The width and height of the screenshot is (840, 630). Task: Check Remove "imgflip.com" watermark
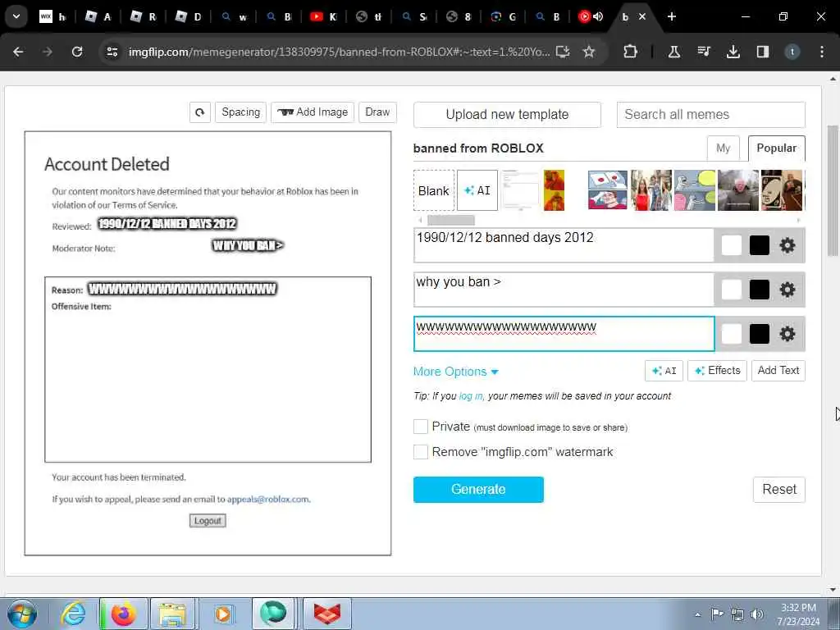coord(421,452)
